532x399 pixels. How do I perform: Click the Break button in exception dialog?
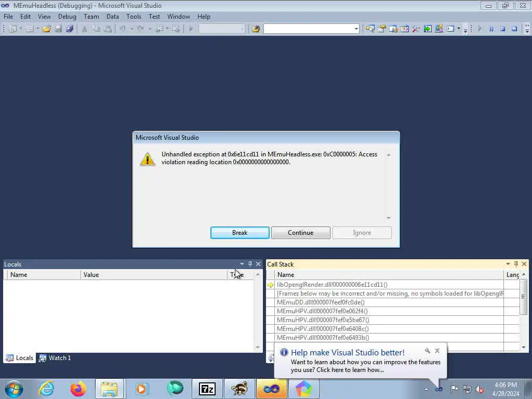point(240,233)
